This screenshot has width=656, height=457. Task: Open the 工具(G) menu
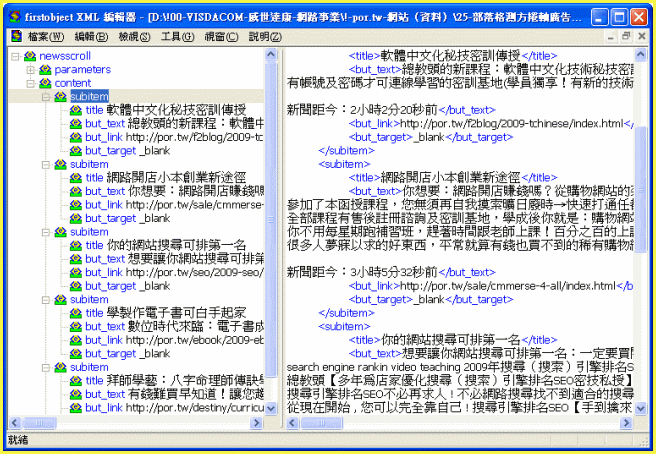(x=177, y=37)
